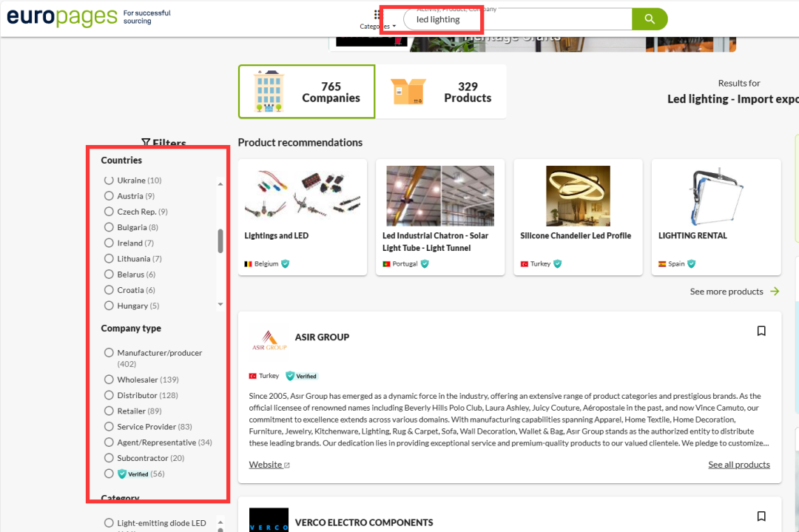Open ASIR GROUP company name
The height and width of the screenshot is (532, 799).
(x=322, y=337)
